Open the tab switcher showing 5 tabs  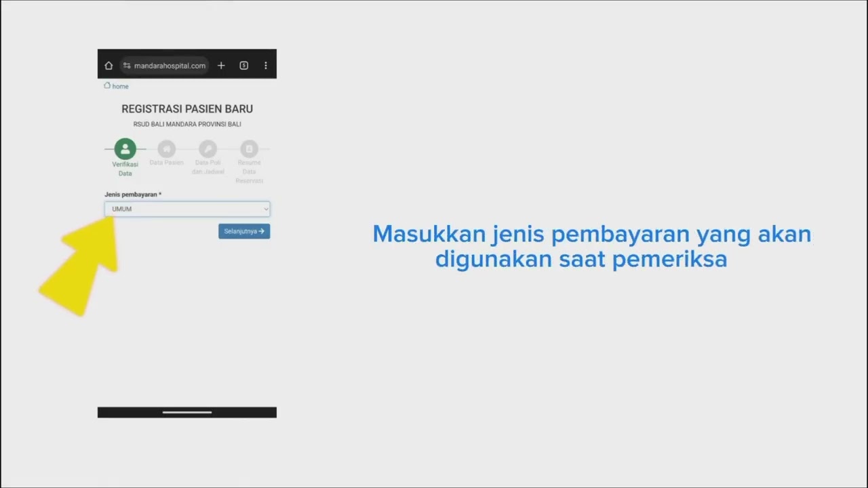pyautogui.click(x=244, y=66)
